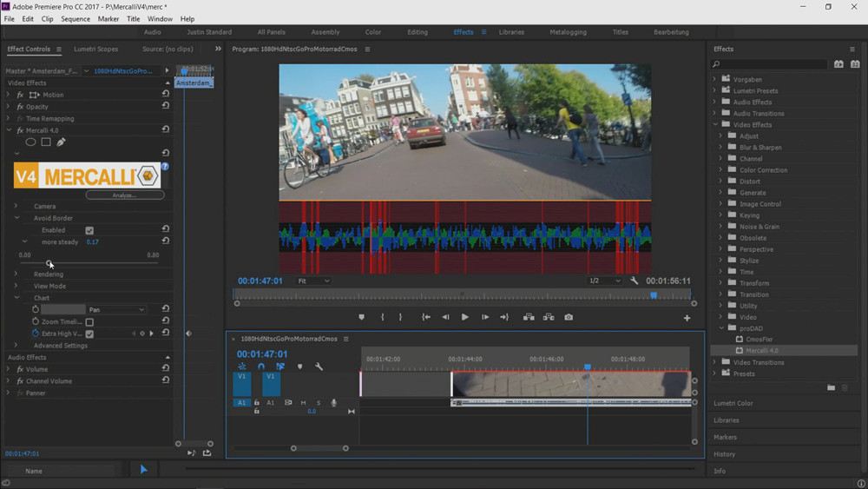The height and width of the screenshot is (489, 868).
Task: Toggle Motion effect fx on/off
Action: [20, 95]
